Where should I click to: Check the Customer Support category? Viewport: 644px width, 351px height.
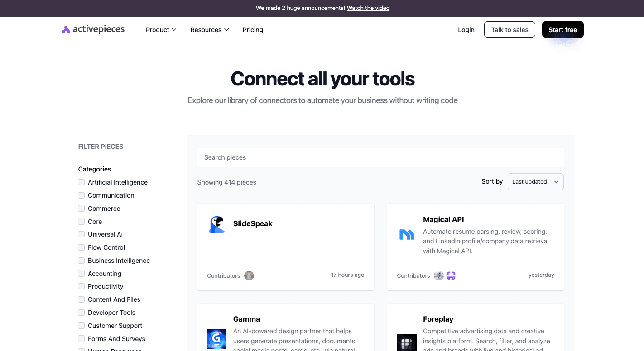(x=82, y=326)
